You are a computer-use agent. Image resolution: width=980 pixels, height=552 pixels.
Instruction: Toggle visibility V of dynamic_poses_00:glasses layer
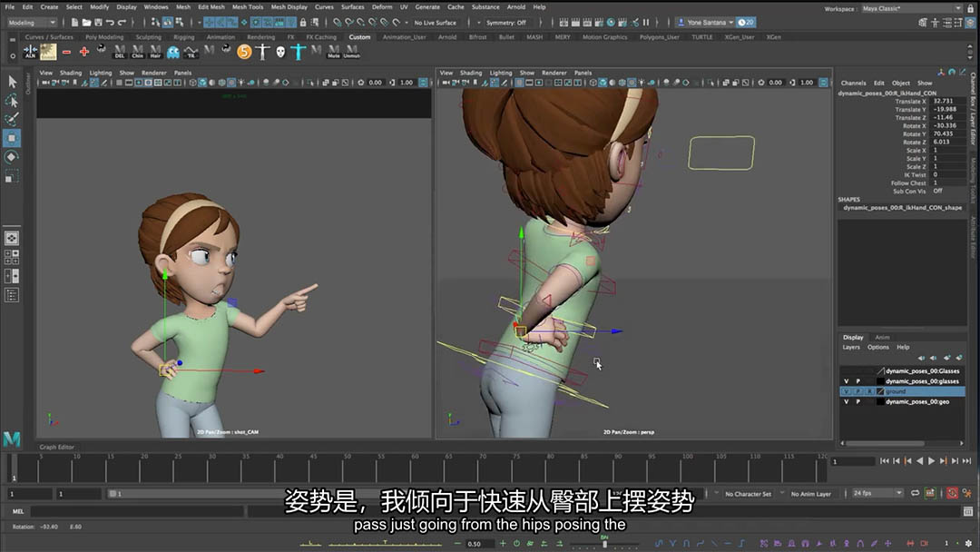(847, 381)
